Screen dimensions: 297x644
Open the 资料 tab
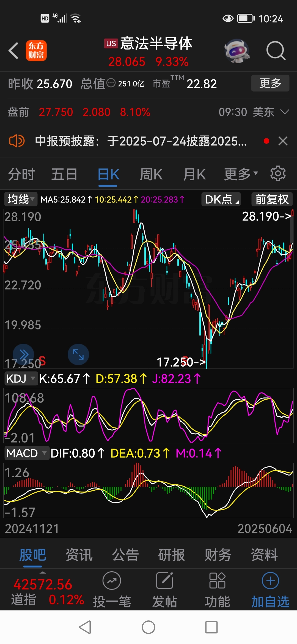click(x=264, y=555)
